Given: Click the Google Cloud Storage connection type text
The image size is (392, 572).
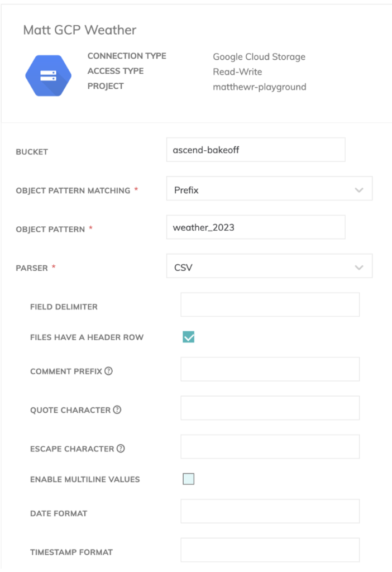Looking at the screenshot, I should [259, 56].
